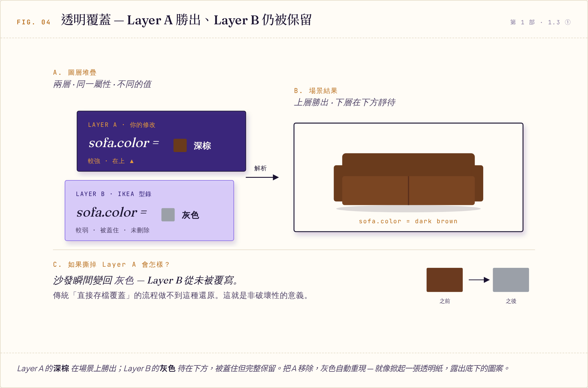Click the '較弱 · 被蓋住 · 未刪除' note
The image size is (588, 388).
tap(113, 230)
